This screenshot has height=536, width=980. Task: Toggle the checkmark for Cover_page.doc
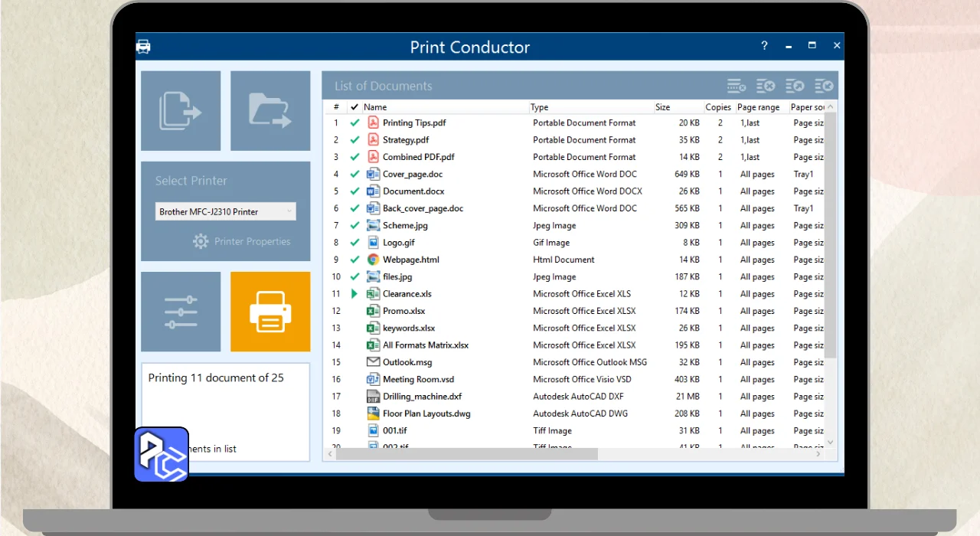point(354,174)
